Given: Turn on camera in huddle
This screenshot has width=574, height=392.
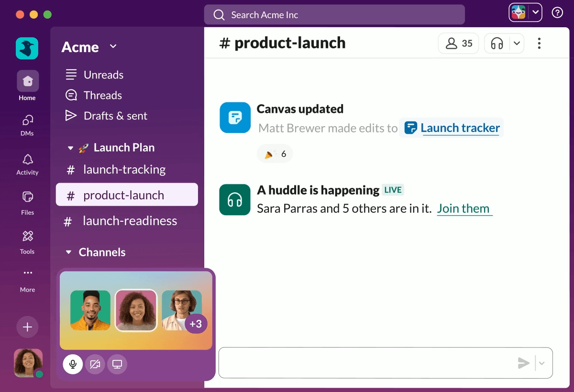Looking at the screenshot, I should pos(95,364).
